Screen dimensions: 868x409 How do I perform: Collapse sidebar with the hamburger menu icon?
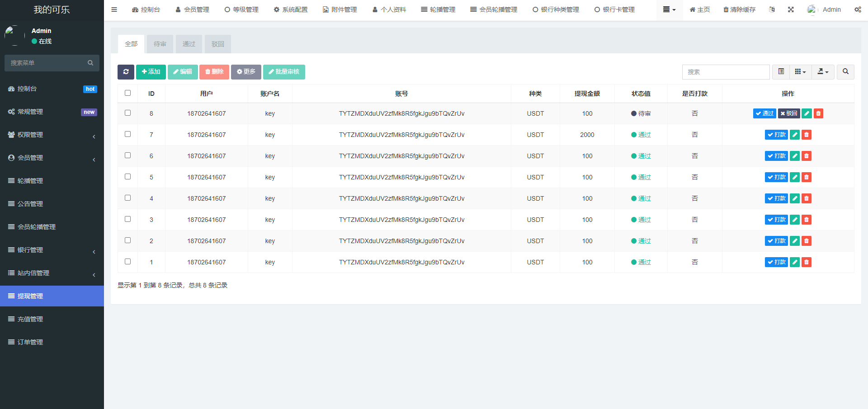[114, 9]
